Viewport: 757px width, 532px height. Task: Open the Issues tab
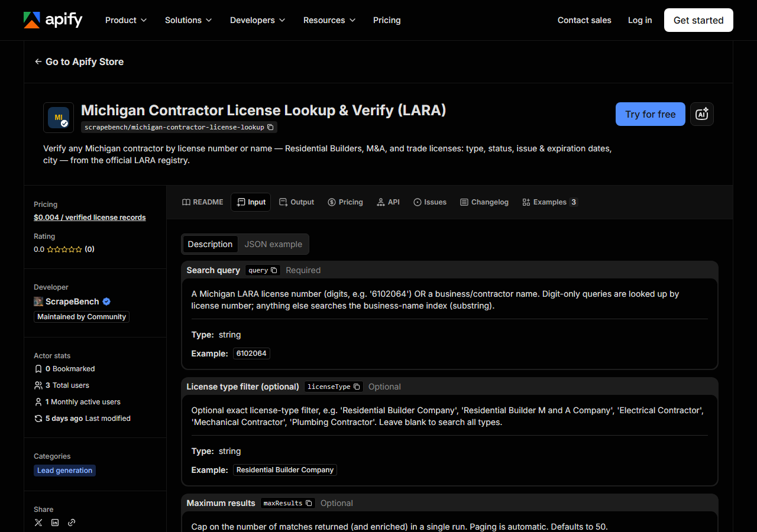430,202
